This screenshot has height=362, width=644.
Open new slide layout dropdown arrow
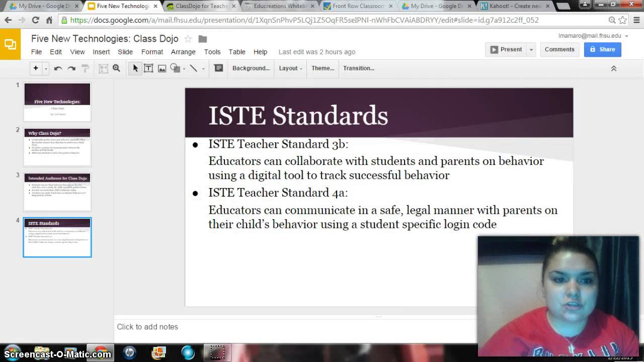[x=46, y=68]
